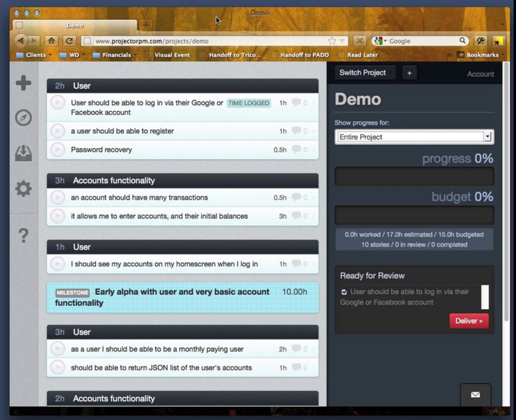Click the TIME LOGGED badge
The height and width of the screenshot is (420, 516).
point(249,103)
